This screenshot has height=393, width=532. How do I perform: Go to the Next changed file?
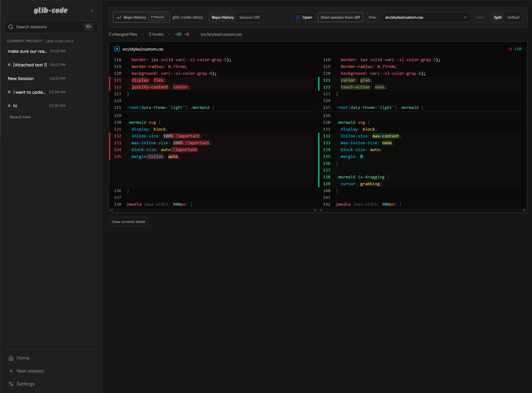(480, 17)
